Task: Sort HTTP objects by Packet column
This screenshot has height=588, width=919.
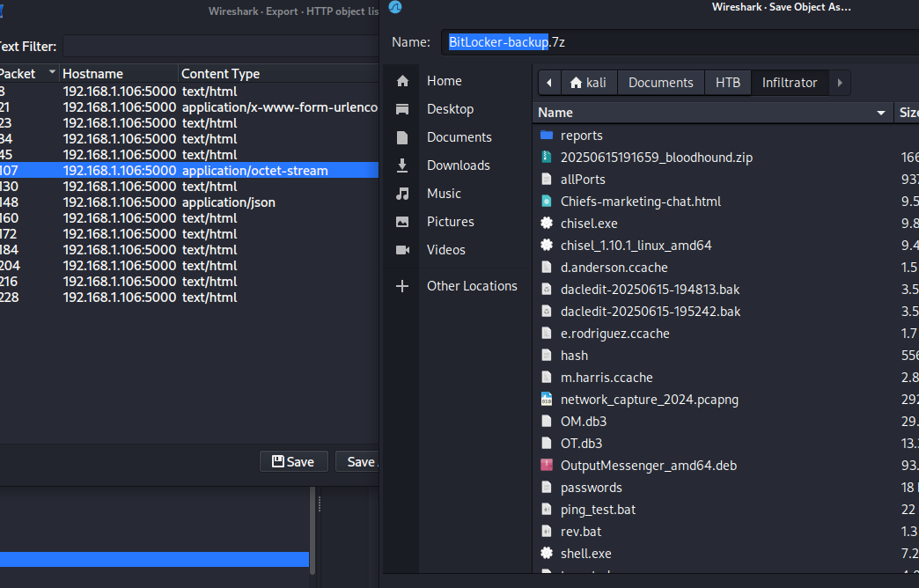Action: pyautogui.click(x=27, y=74)
